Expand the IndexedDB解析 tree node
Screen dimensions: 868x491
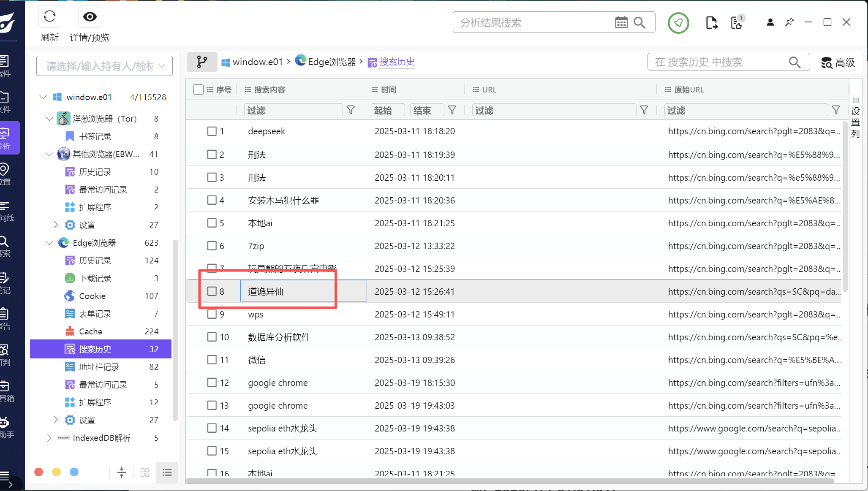[49, 438]
